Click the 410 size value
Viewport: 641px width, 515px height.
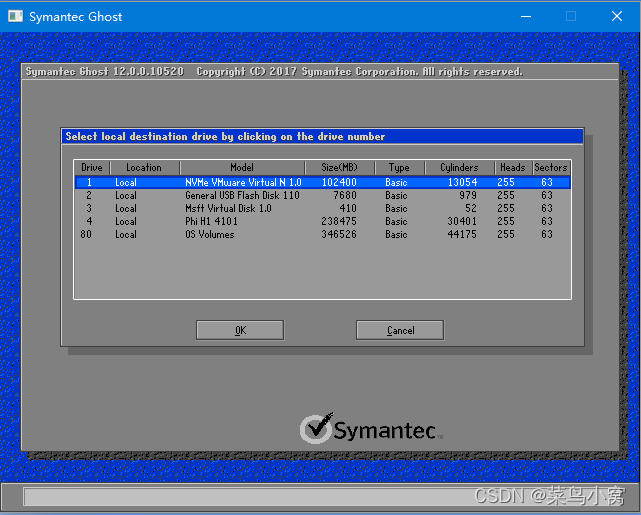click(348, 208)
